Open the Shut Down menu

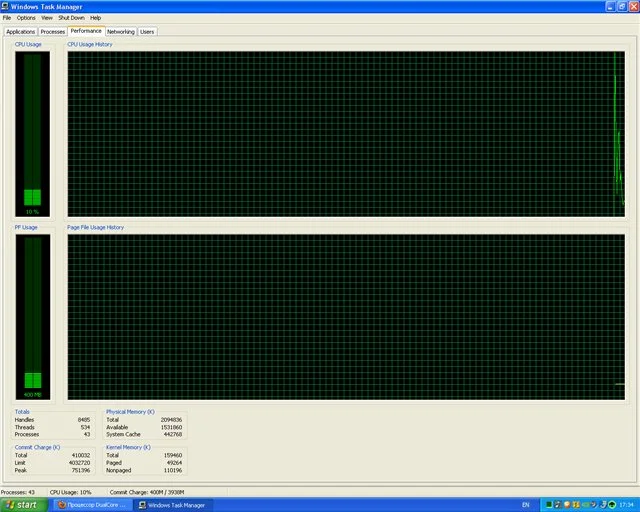click(71, 18)
